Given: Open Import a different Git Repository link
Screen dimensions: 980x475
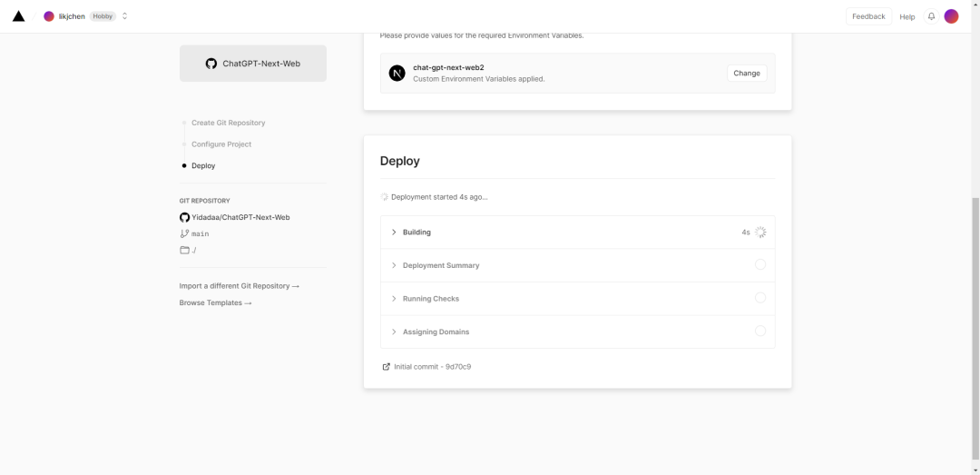Looking at the screenshot, I should (239, 286).
